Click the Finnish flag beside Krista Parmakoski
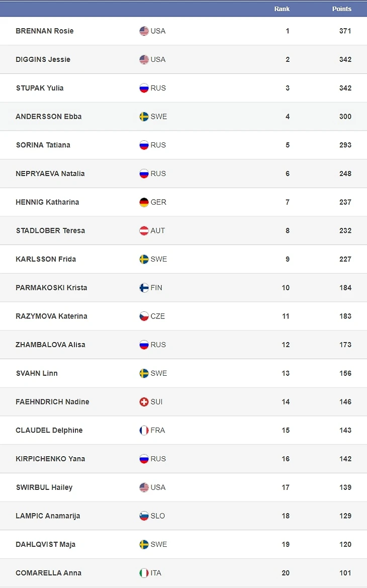The image size is (367, 588). pos(144,288)
